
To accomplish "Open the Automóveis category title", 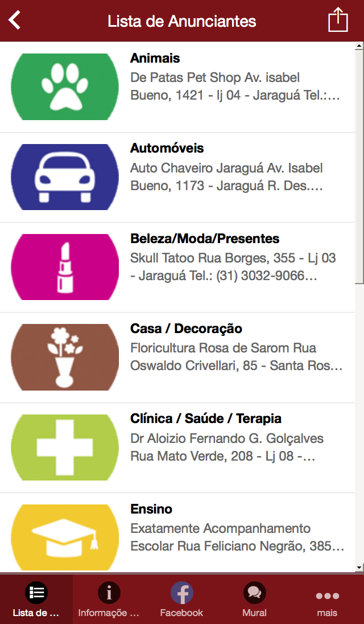I will 167,148.
